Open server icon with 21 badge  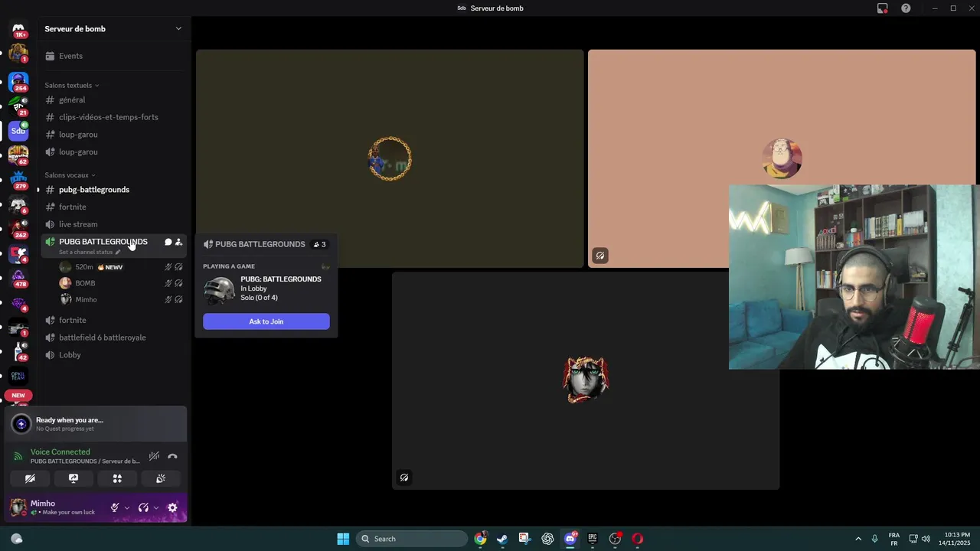[18, 106]
